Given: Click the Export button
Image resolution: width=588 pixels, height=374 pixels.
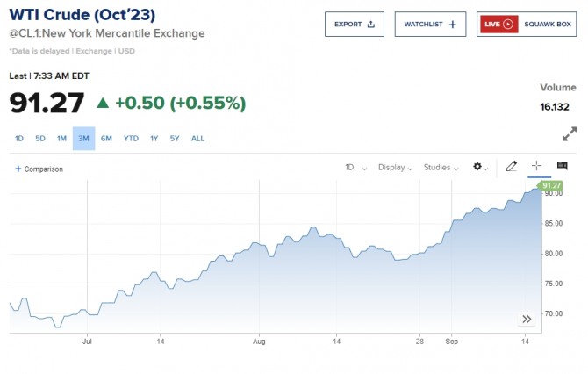Looking at the screenshot, I should 355,25.
